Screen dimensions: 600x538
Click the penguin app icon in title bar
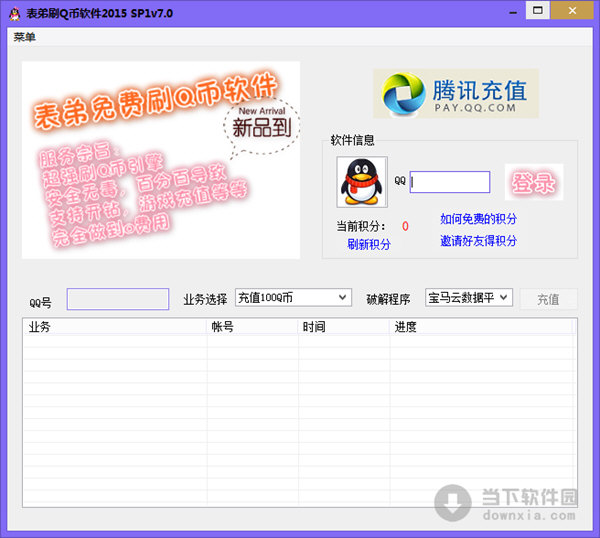(15, 14)
